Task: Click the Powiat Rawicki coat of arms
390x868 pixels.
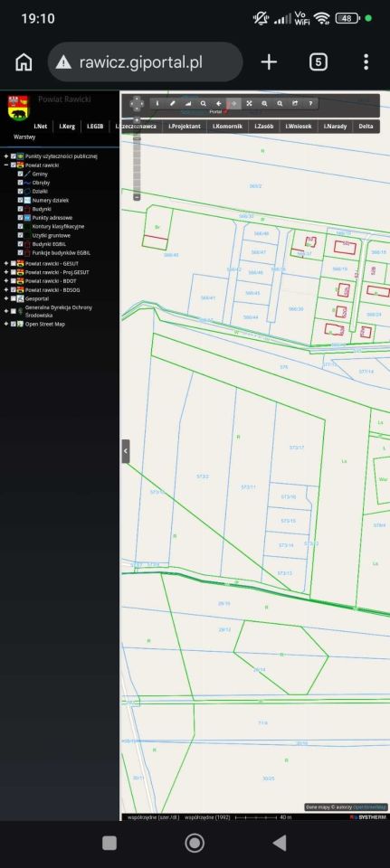Action: coord(18,108)
